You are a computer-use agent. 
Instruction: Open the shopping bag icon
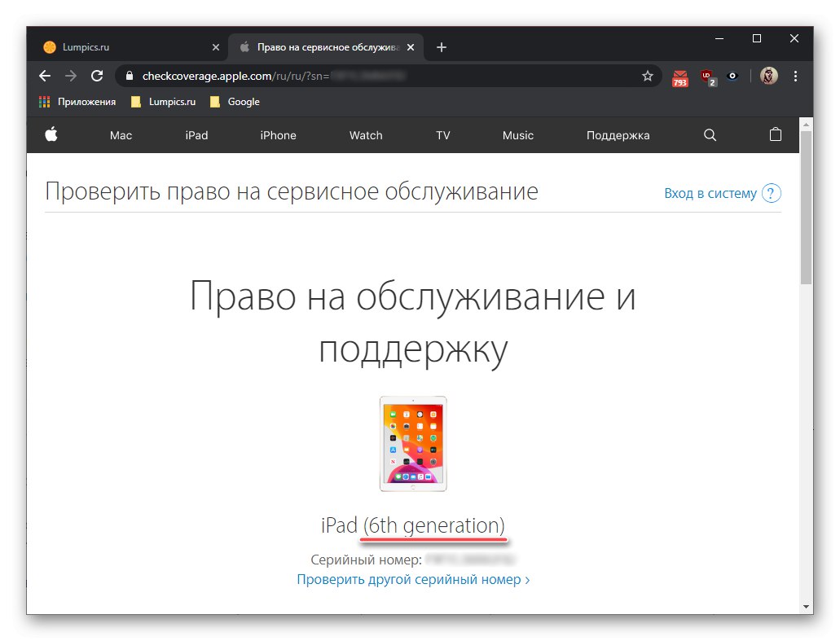[775, 134]
